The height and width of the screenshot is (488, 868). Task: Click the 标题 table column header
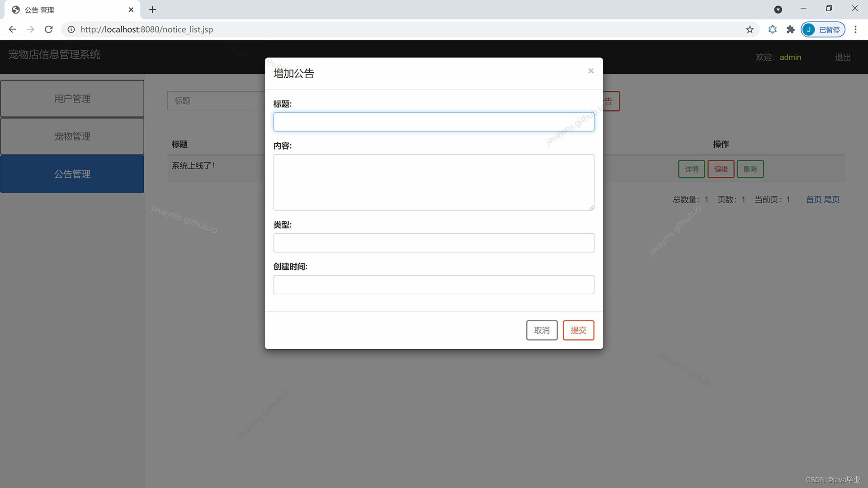(x=179, y=144)
